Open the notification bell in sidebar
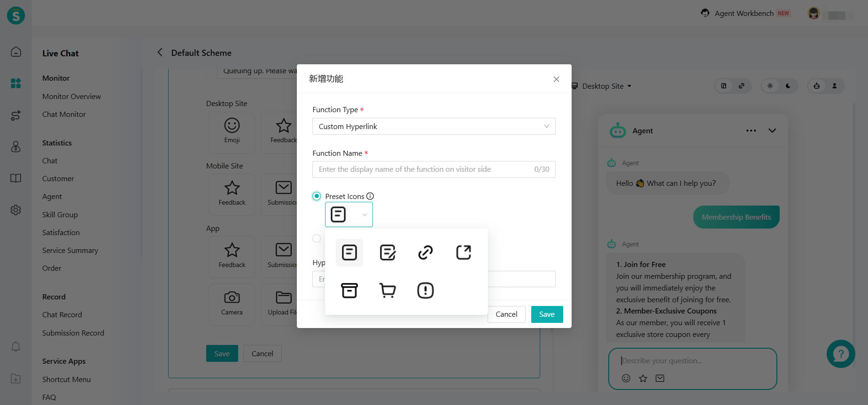The height and width of the screenshot is (405, 868). pos(16,347)
